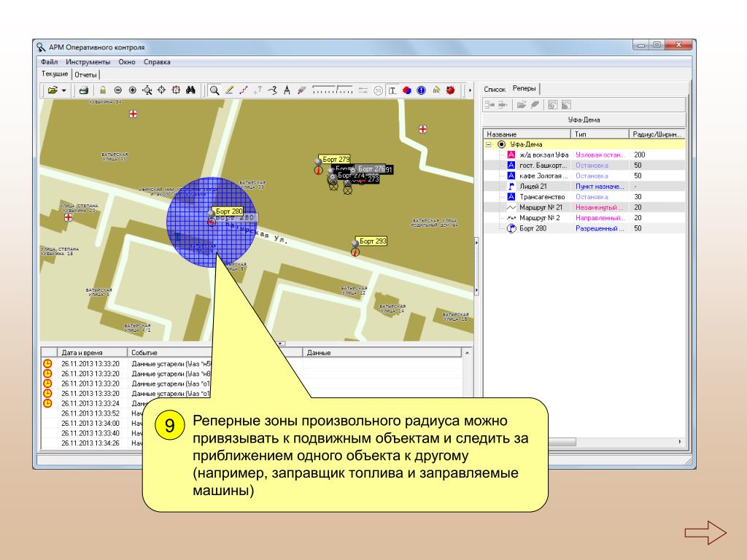Select the Маршрут № 21 row

coord(584,207)
